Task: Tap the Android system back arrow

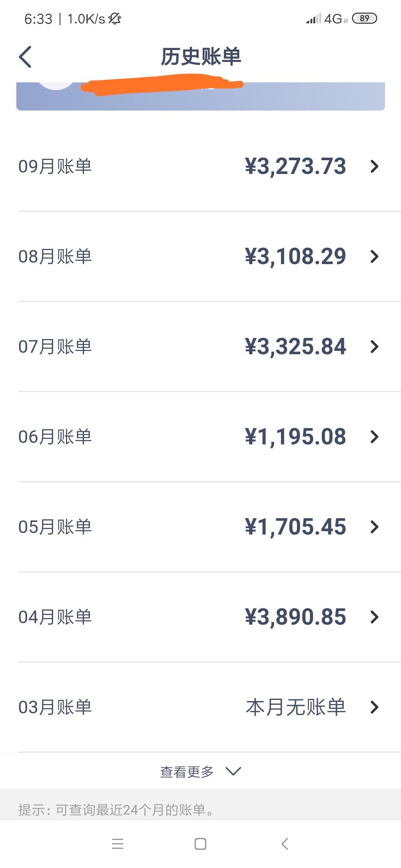Action: (285, 844)
